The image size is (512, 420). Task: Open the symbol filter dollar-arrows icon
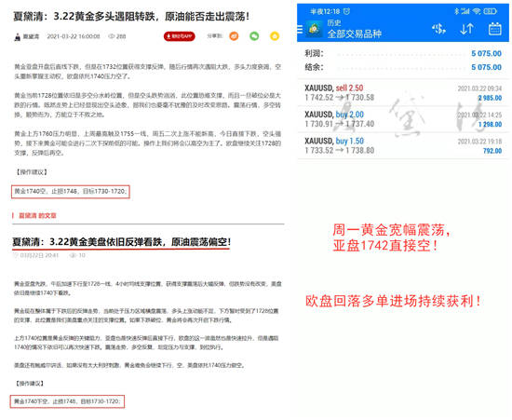(438, 29)
